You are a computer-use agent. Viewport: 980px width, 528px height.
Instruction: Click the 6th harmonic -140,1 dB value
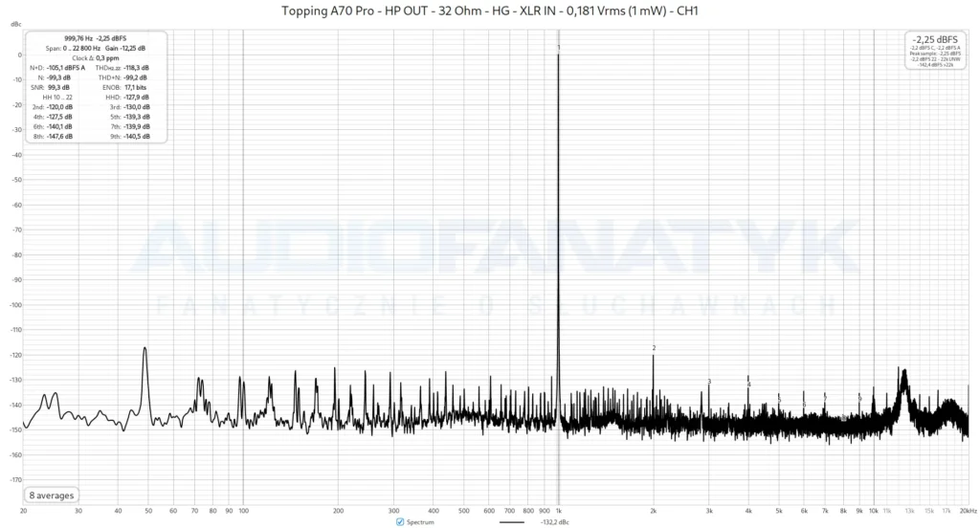59,126
